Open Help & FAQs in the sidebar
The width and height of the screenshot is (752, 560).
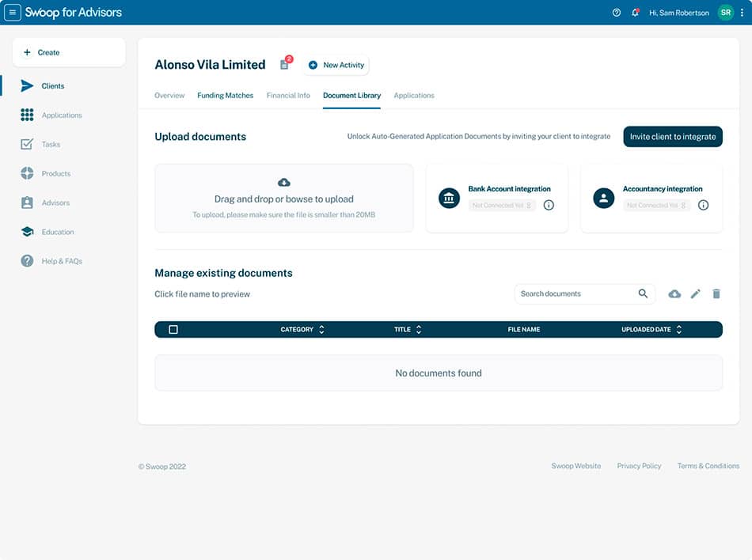pyautogui.click(x=62, y=261)
